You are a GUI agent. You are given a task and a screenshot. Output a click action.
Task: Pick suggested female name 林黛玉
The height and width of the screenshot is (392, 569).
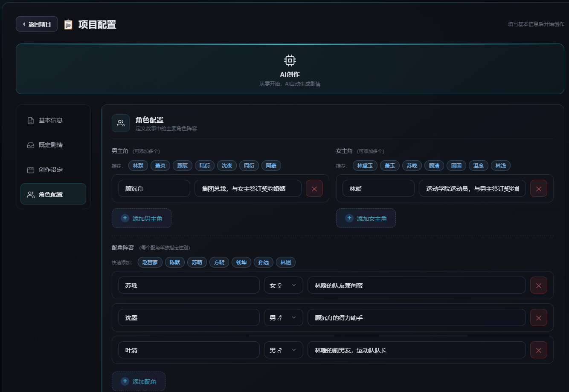[x=365, y=165]
